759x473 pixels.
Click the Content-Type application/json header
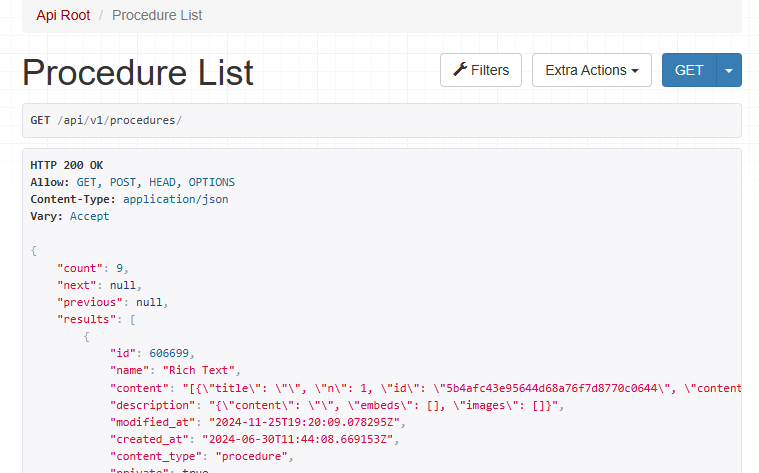pyautogui.click(x=129, y=199)
